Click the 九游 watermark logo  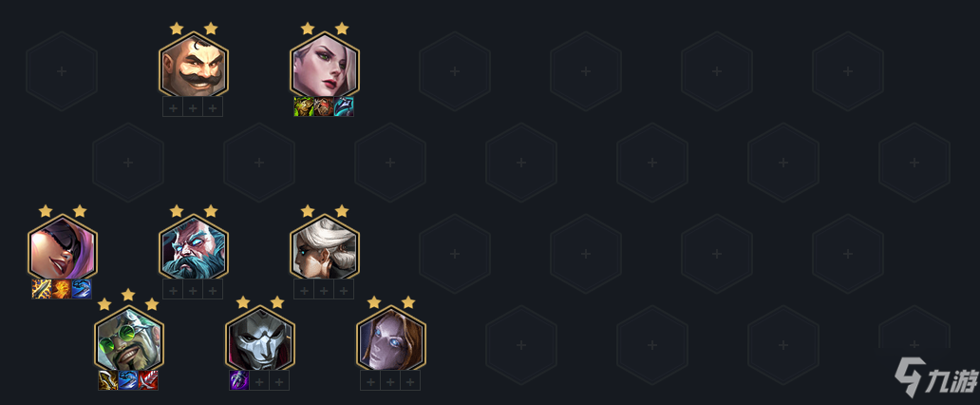933,376
